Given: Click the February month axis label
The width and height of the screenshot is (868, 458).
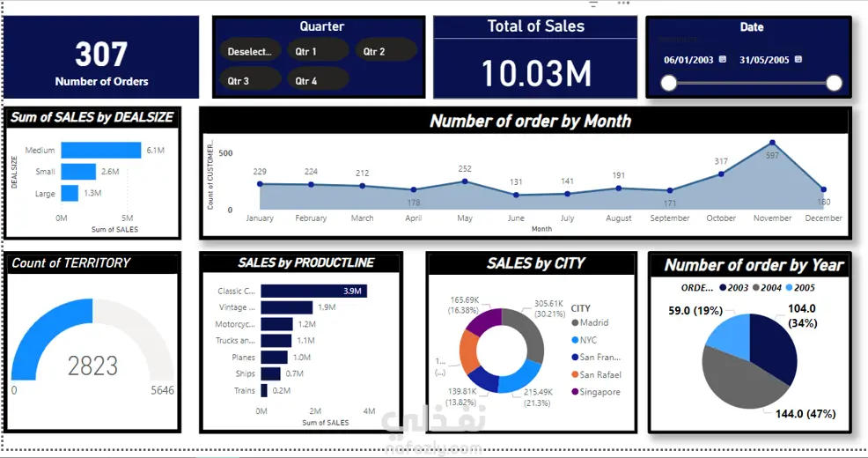Looking at the screenshot, I should pyautogui.click(x=311, y=218).
